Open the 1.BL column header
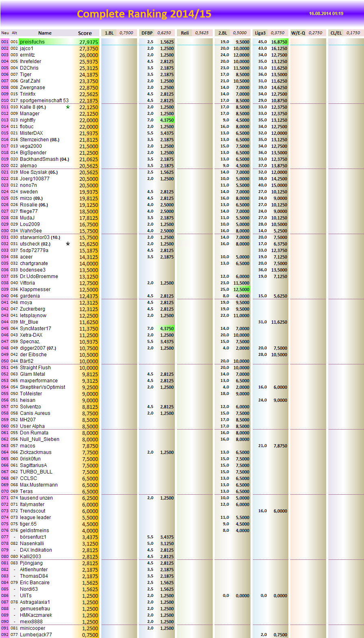This screenshot has height=638, width=364. pyautogui.click(x=109, y=33)
